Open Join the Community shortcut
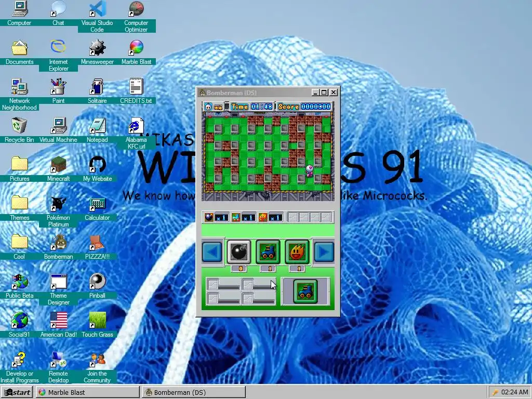This screenshot has width=532, height=399. (97, 367)
